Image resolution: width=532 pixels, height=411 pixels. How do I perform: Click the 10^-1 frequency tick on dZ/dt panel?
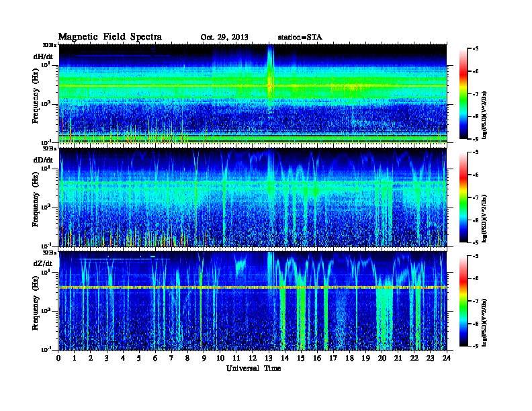[45, 349]
